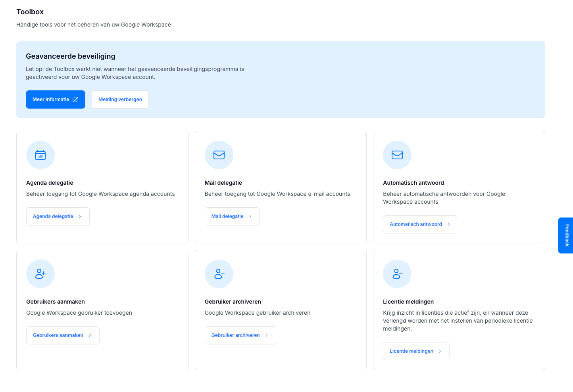Click the user icon above Licentie meldingen

click(x=397, y=274)
